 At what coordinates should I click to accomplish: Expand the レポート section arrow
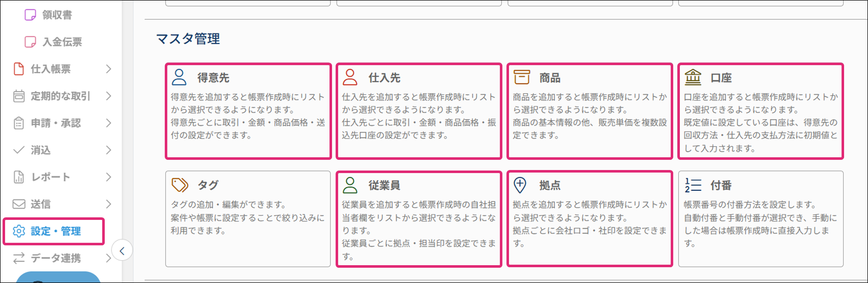108,177
